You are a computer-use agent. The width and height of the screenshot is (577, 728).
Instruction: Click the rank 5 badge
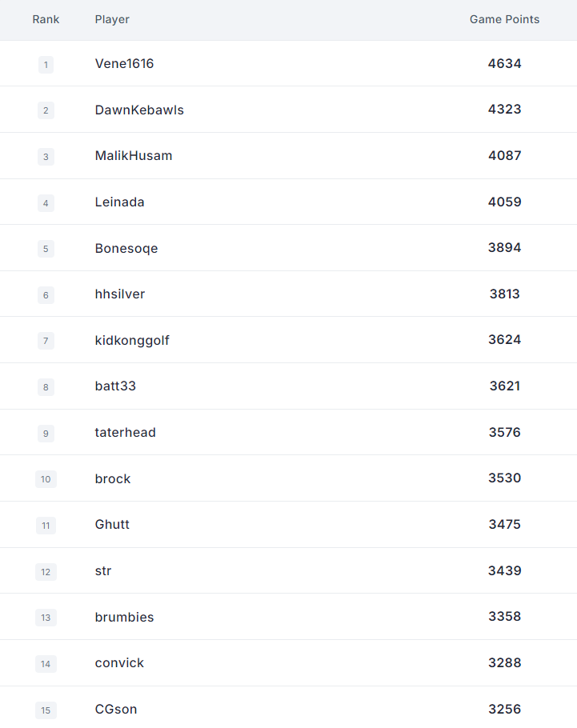point(46,249)
